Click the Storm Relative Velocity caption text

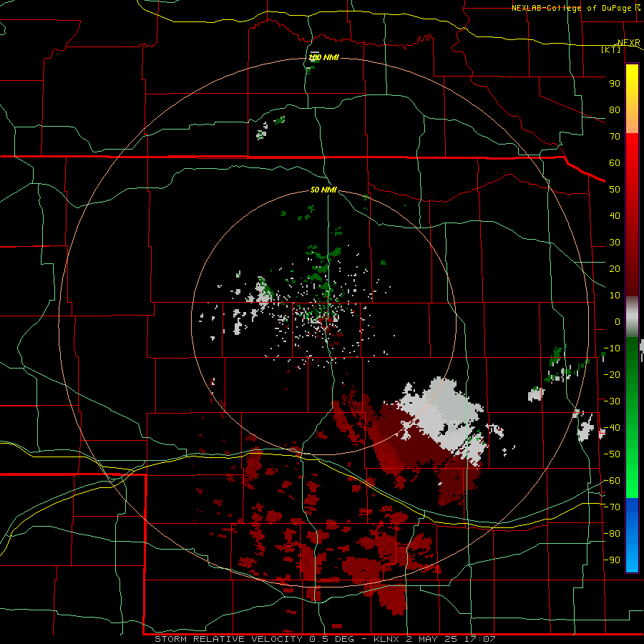[325, 639]
